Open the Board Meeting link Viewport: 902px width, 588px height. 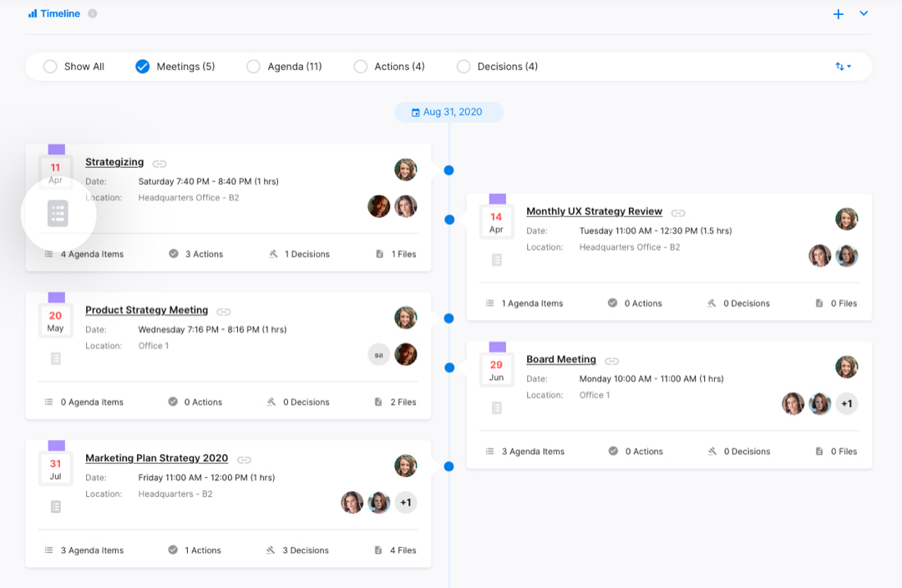point(561,359)
